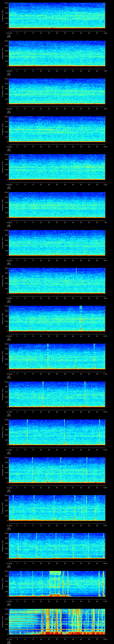Image resolution: width=114 pixels, height=644 pixels.
Task: Click the 3:00 end time label
Action: (105, 71)
